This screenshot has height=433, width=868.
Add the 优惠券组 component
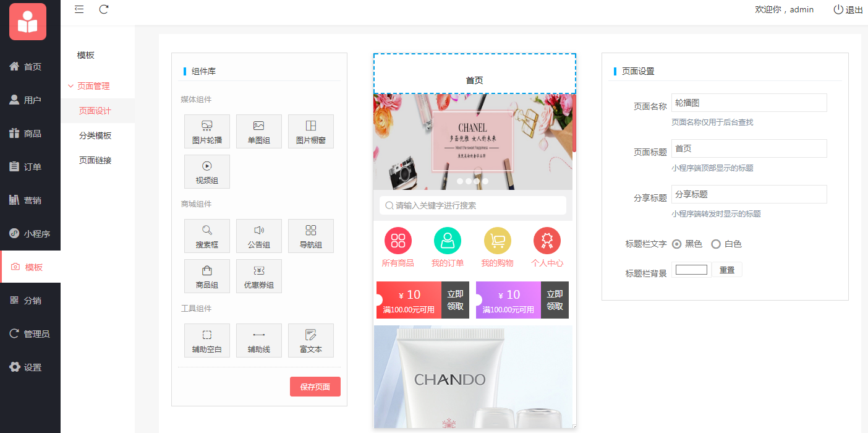tap(259, 276)
